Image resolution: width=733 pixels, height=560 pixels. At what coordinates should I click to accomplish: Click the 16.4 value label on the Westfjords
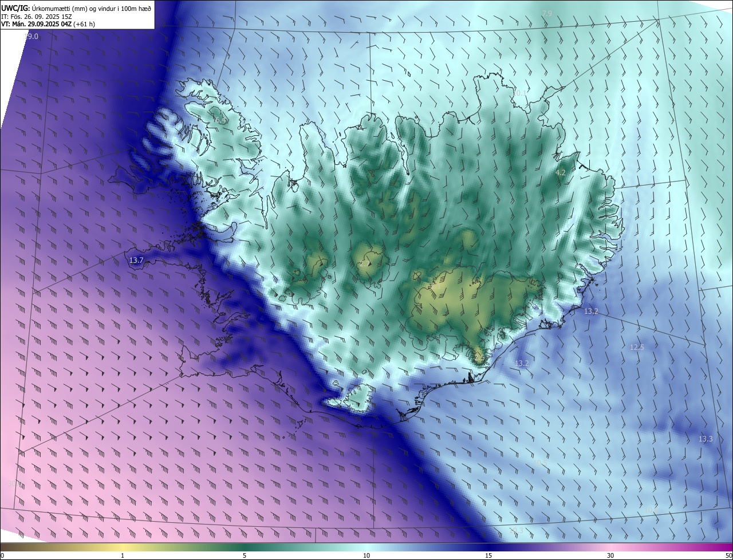220,120
